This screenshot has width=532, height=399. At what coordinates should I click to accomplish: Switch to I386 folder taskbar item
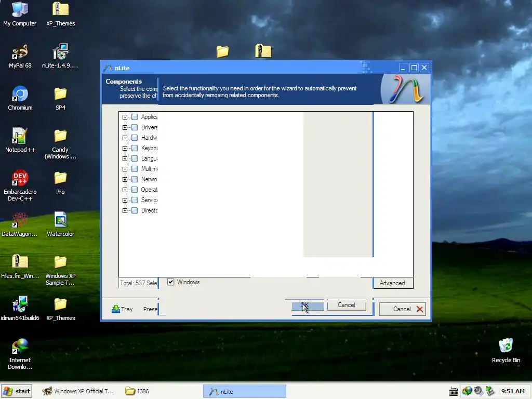click(137, 391)
